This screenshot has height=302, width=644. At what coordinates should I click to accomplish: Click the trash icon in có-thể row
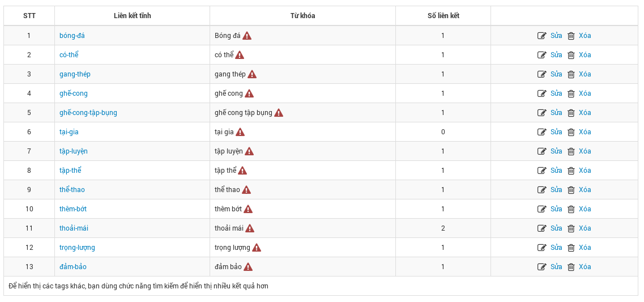(571, 55)
